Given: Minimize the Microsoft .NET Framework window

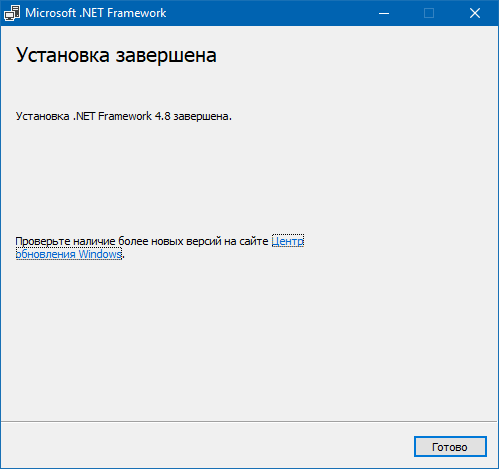Looking at the screenshot, I should click(x=384, y=13).
